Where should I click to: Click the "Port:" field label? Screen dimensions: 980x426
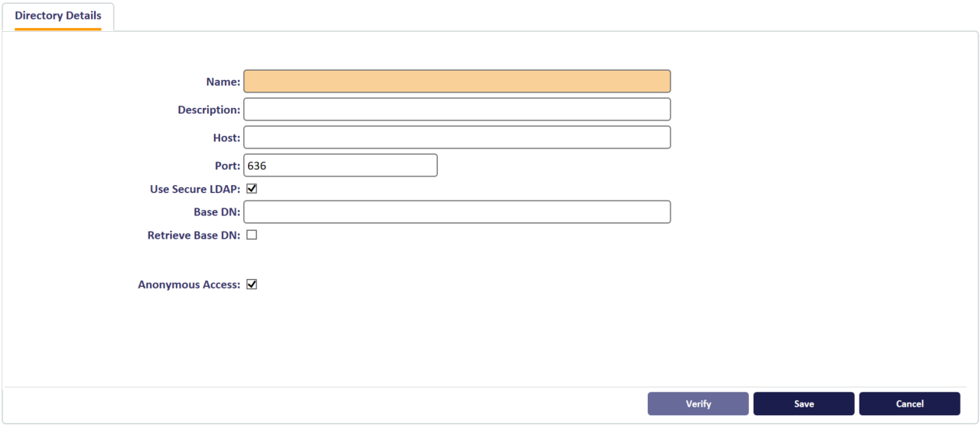(x=228, y=166)
